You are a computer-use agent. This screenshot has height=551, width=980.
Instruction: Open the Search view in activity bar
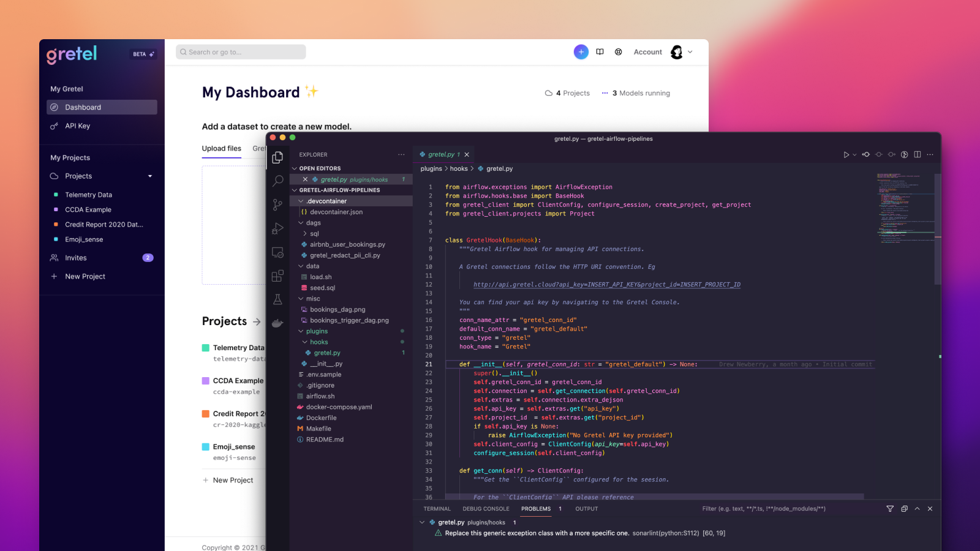point(277,181)
